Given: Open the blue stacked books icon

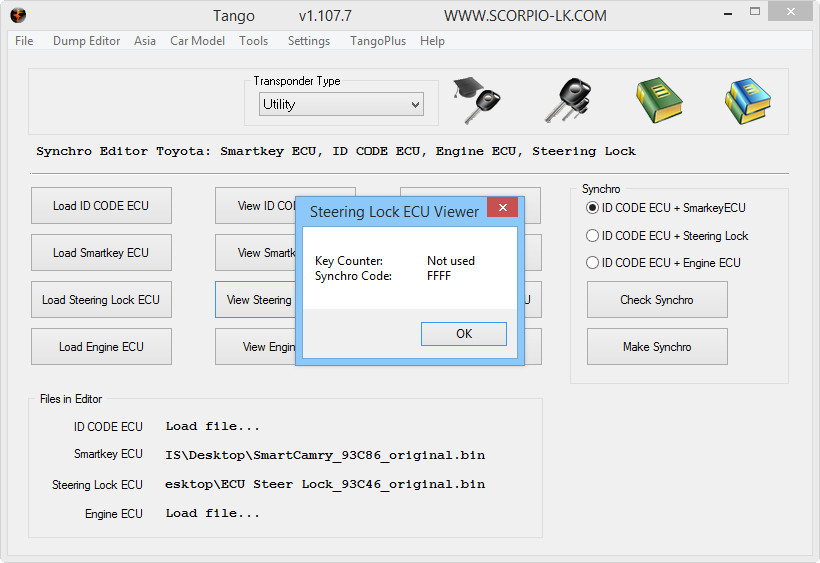Looking at the screenshot, I should click(748, 101).
